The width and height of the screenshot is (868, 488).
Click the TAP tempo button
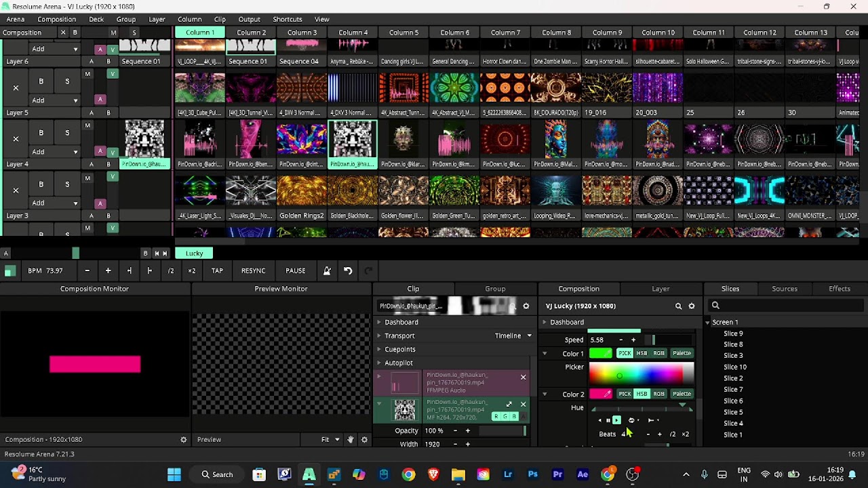coord(217,270)
